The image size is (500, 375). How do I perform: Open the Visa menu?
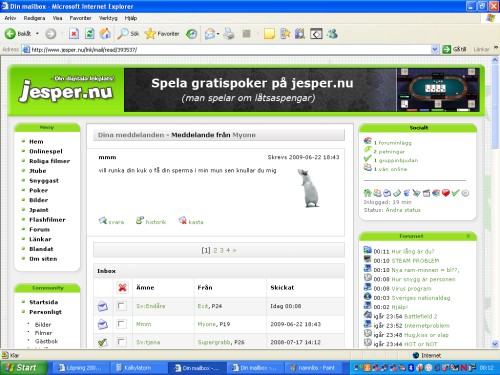click(57, 18)
